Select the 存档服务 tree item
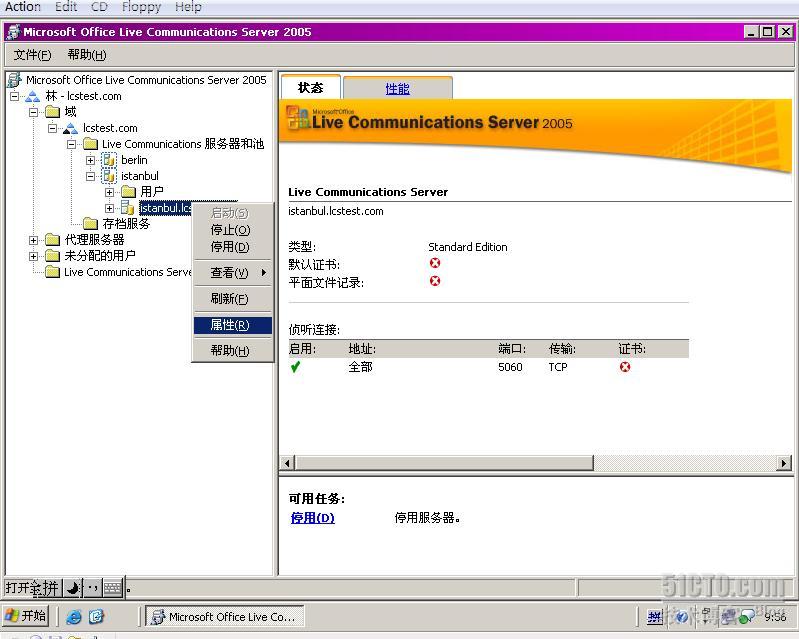The width and height of the screenshot is (799, 639). coord(126,224)
